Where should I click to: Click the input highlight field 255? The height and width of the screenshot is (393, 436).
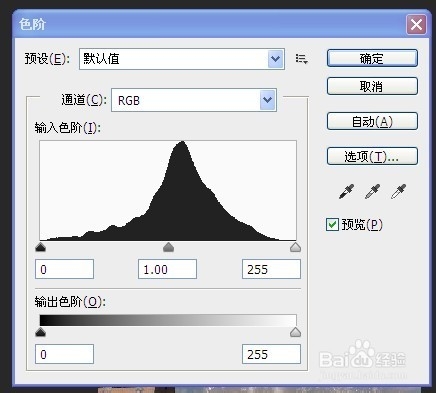click(271, 269)
